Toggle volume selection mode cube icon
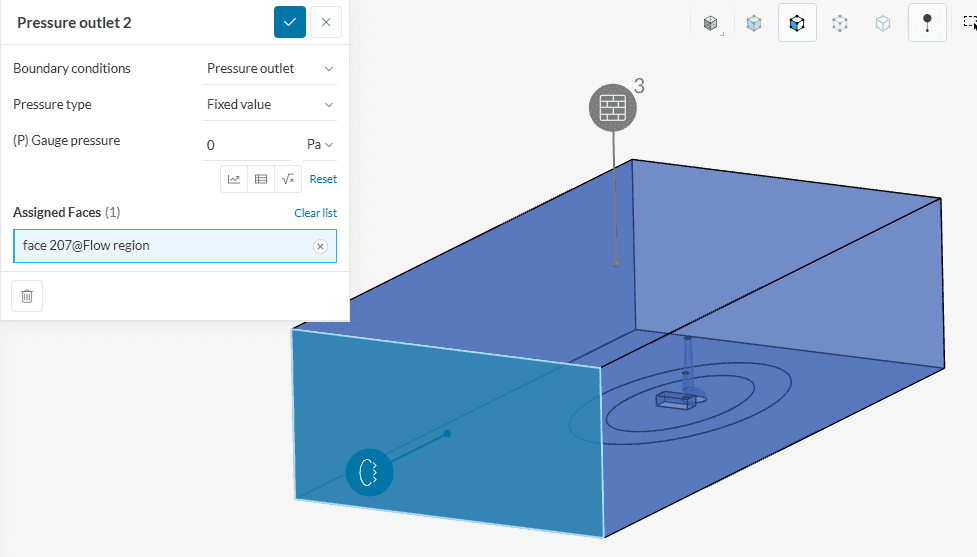This screenshot has width=977, height=557. [x=754, y=23]
